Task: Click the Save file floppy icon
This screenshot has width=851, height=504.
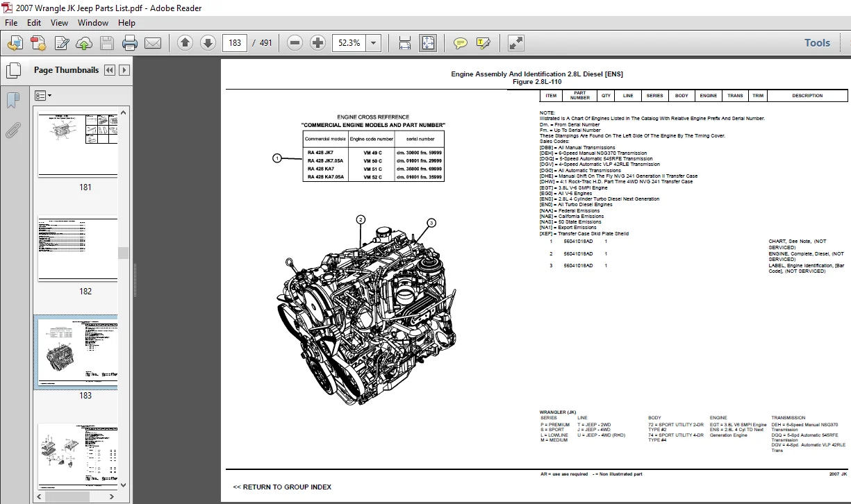Action: click(x=106, y=43)
